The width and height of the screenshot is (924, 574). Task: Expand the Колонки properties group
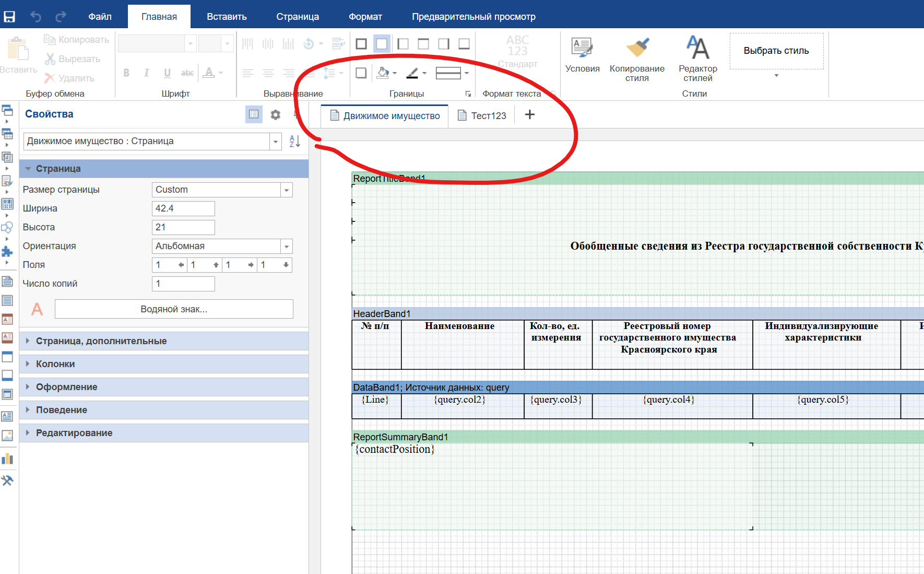click(164, 364)
